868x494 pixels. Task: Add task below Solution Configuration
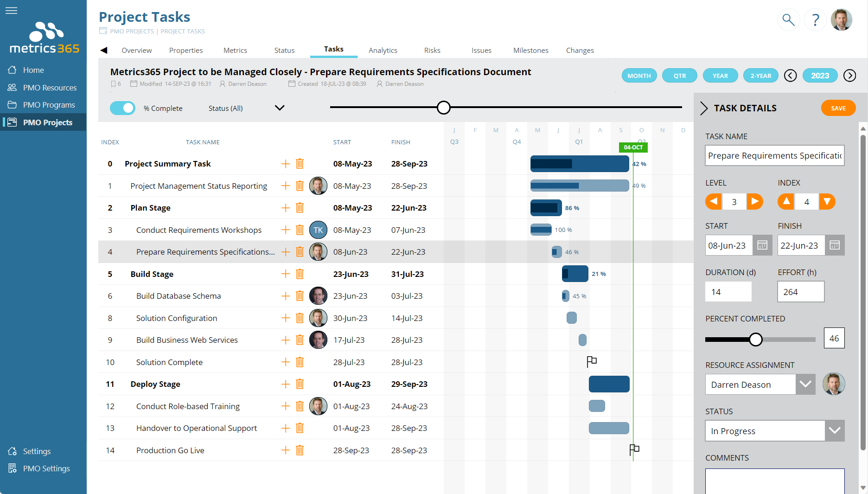point(286,318)
